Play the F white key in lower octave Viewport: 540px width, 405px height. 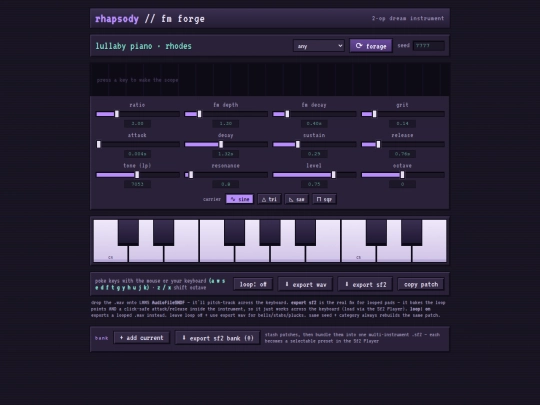(x=217, y=254)
